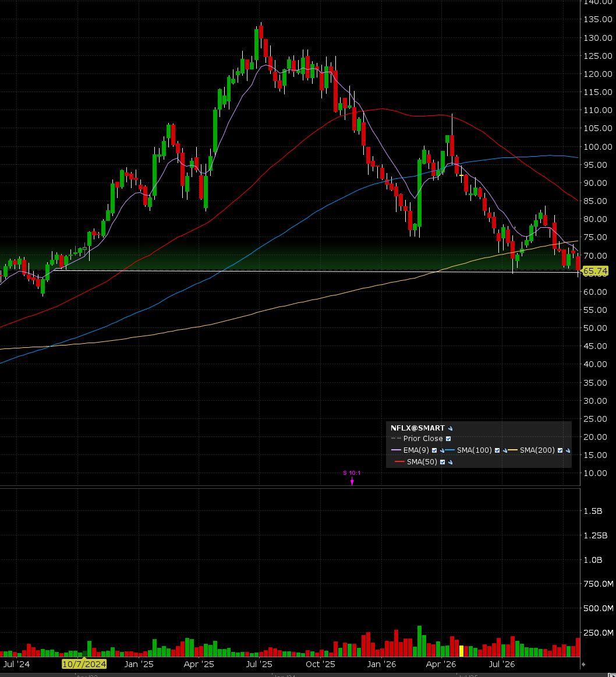Disable the SMA(200) indicator checkbox
Image resolution: width=616 pixels, height=677 pixels.
pos(560,450)
